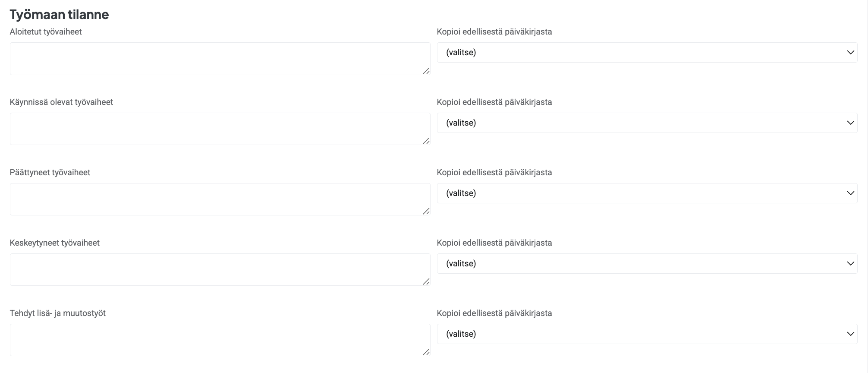Screen dimensions: 868x373
Task: Open the copy dropdown for Aloitetut työvaiheet
Action: (x=647, y=53)
